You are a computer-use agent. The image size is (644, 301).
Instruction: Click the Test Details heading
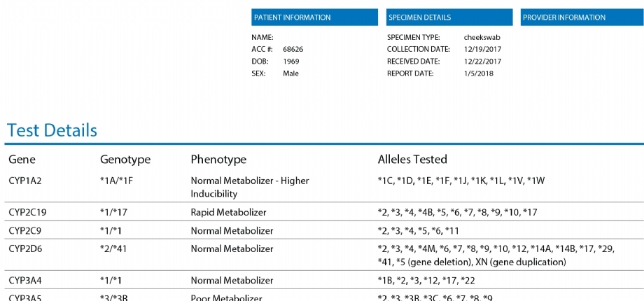52,130
